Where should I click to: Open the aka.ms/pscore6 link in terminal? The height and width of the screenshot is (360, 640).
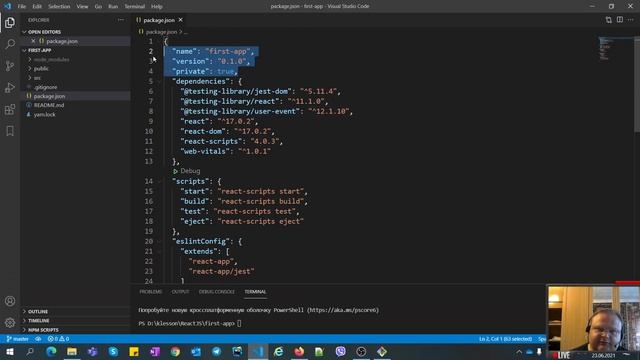pos(342,310)
